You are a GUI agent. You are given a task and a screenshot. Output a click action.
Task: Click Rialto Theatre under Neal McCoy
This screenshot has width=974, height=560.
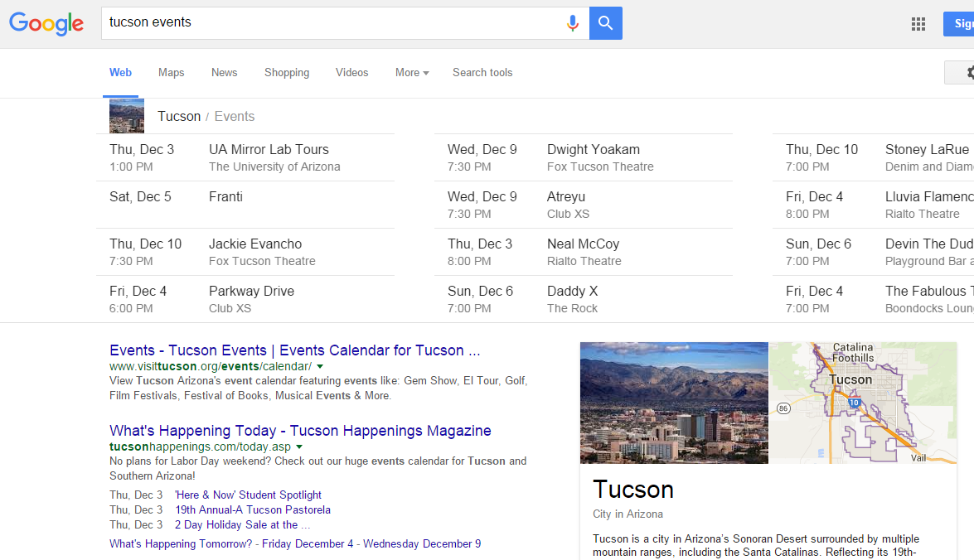point(584,261)
